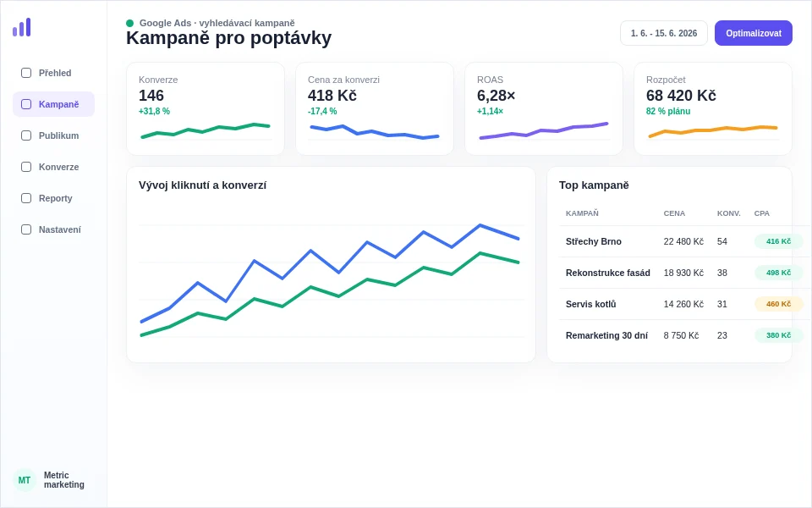Click the Konverze sidebar icon

pos(26,167)
